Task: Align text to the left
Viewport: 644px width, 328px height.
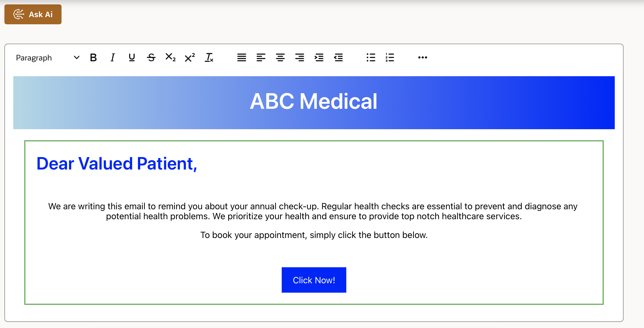Action: click(x=261, y=58)
